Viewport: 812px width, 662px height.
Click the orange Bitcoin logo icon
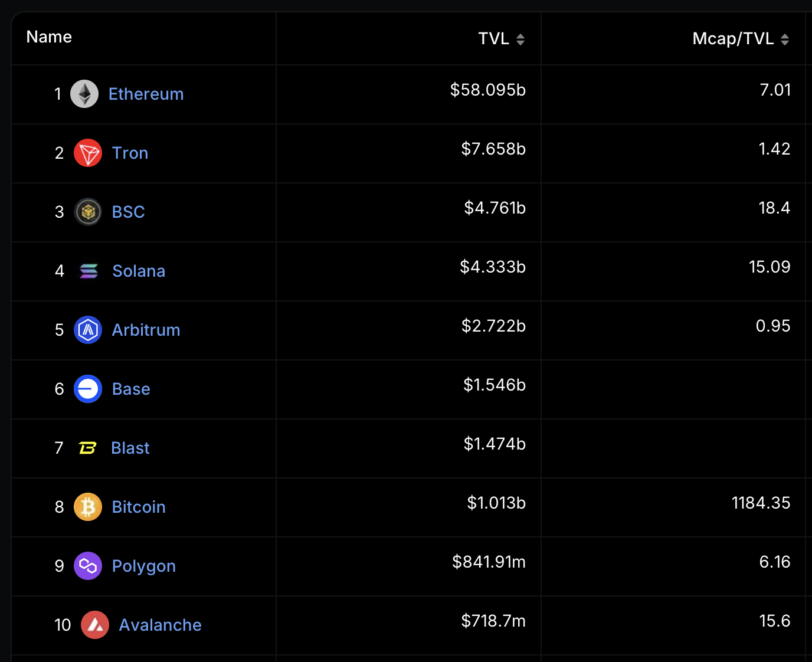tap(88, 507)
